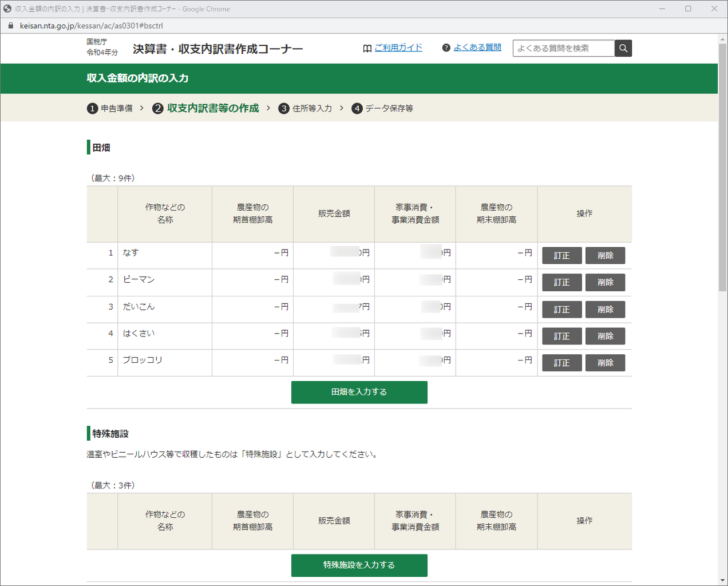The width and height of the screenshot is (728, 586).
Task: Close the Chrome window
Action: 714,9
